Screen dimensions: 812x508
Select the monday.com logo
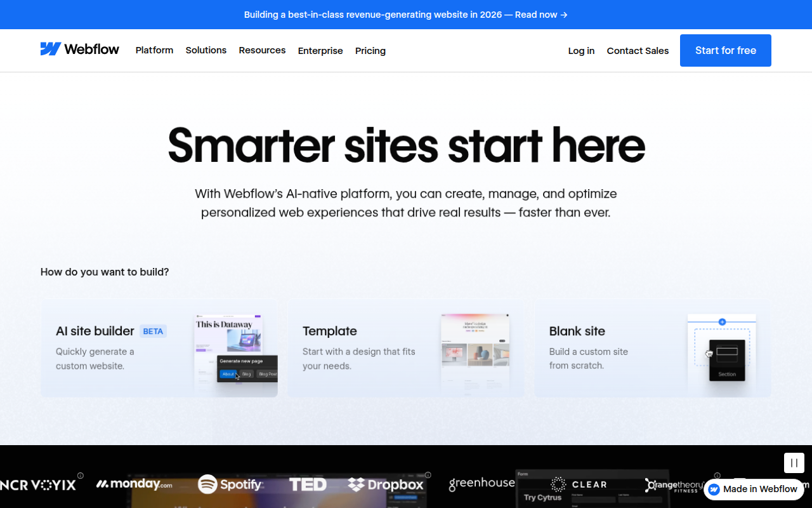pyautogui.click(x=134, y=484)
